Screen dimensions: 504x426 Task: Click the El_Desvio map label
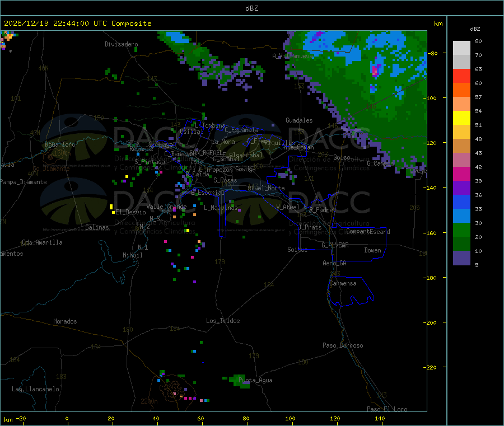[x=131, y=212]
